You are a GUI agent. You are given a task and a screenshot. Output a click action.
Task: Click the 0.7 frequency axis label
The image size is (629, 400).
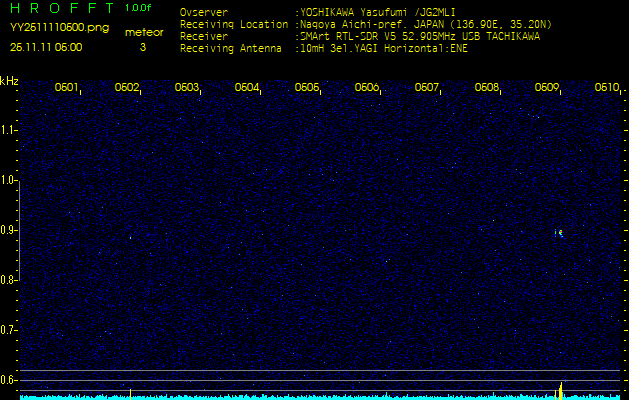[9, 329]
